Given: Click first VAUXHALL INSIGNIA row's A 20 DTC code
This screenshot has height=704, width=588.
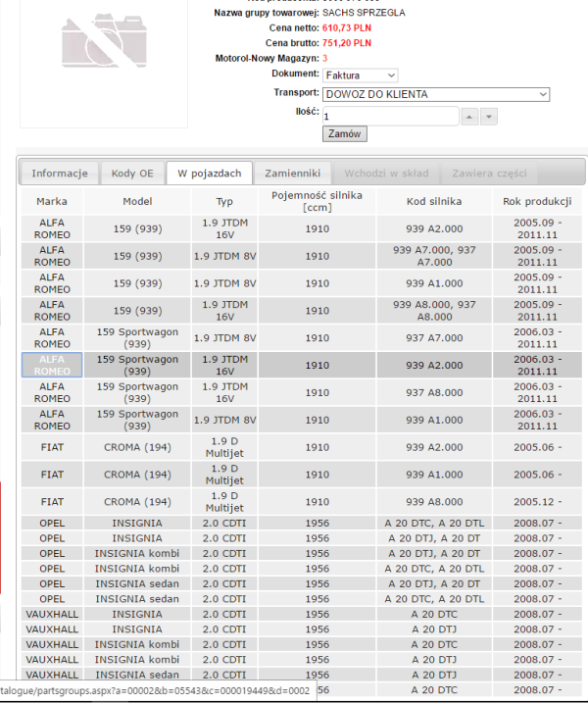Looking at the screenshot, I should [x=434, y=614].
